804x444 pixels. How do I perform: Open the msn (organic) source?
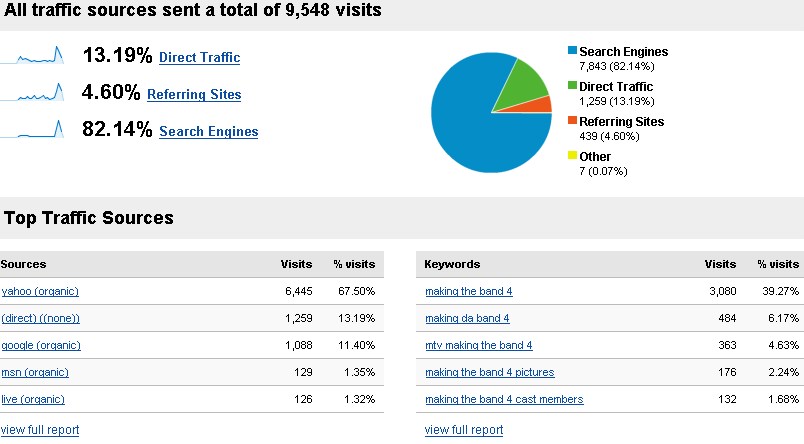coord(35,372)
